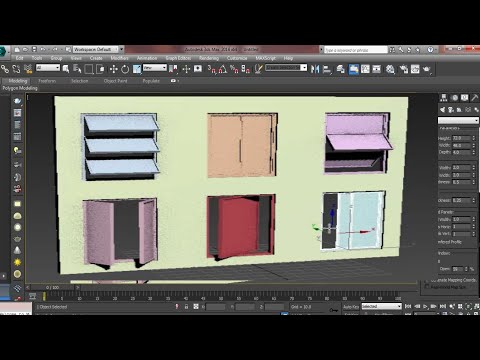Click the Open percent value field

(x=458, y=269)
